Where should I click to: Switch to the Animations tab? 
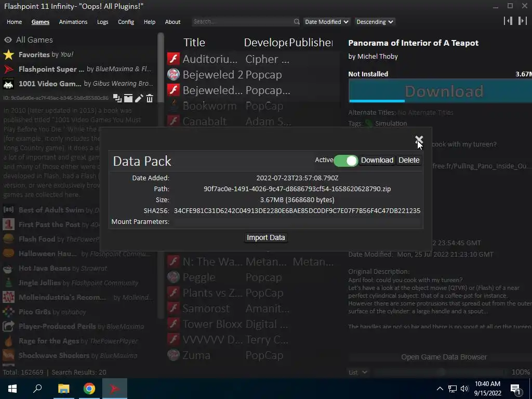coord(73,22)
